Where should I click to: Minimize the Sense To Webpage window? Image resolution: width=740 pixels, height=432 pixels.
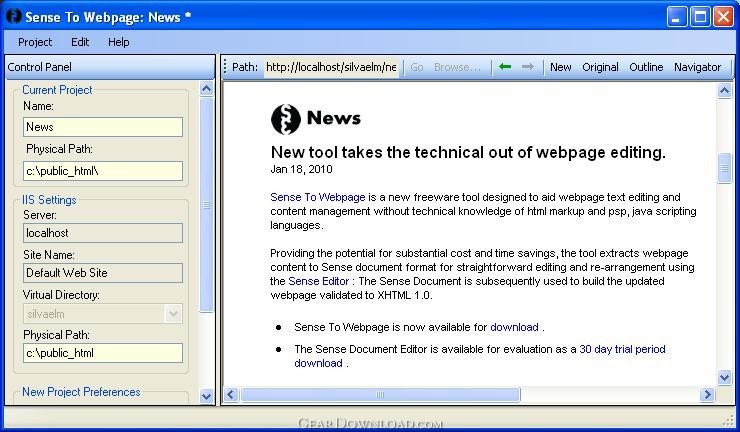click(x=677, y=17)
